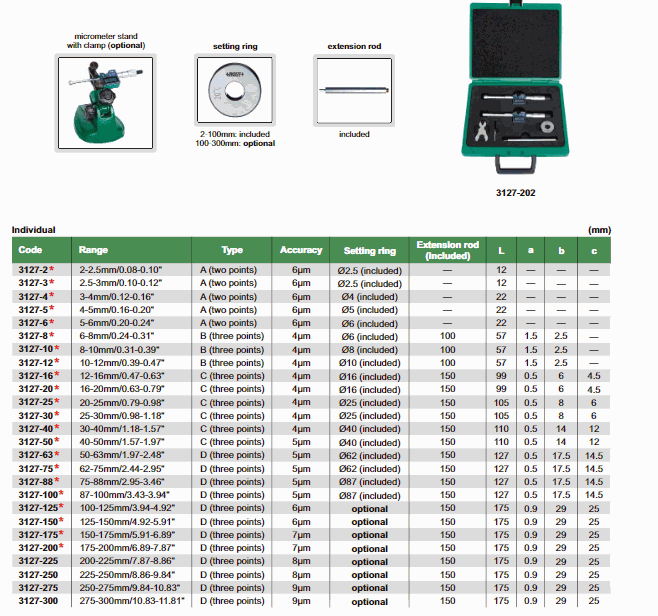Select product code 3127-225
This screenshot has height=616, width=658.
(37, 561)
